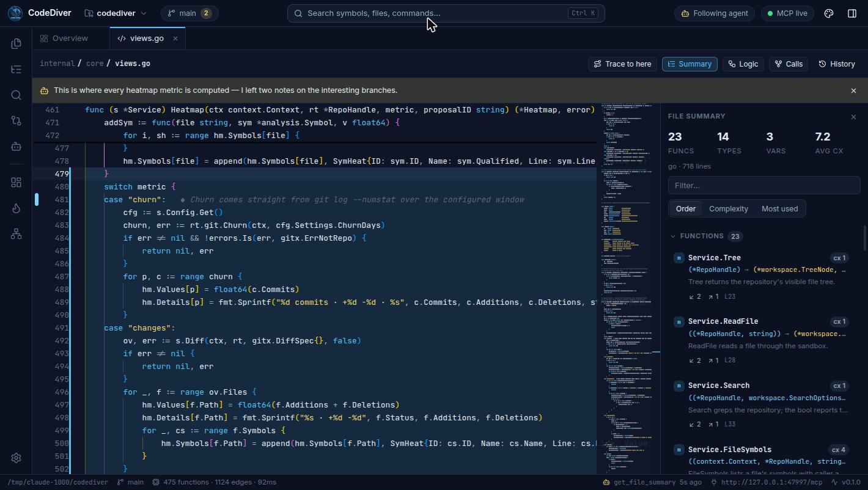Click L33 line link under Service.Search
Viewport: 868px width, 490px height.
point(729,424)
